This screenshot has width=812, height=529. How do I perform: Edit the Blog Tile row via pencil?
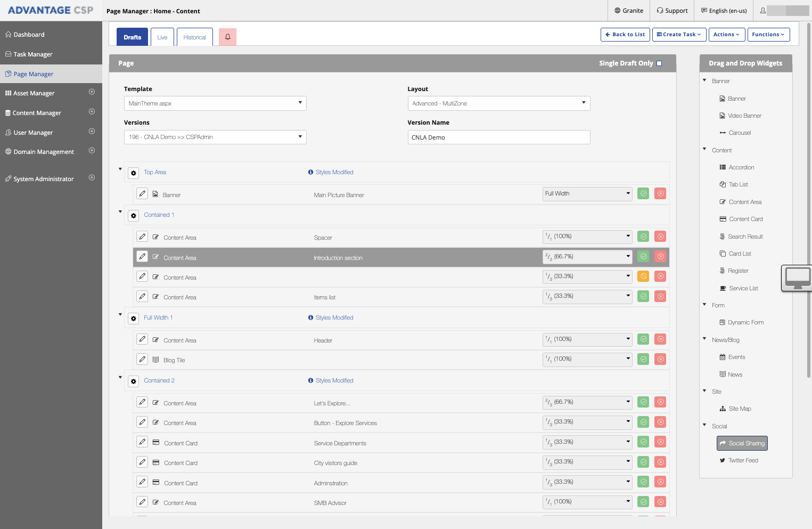click(142, 359)
